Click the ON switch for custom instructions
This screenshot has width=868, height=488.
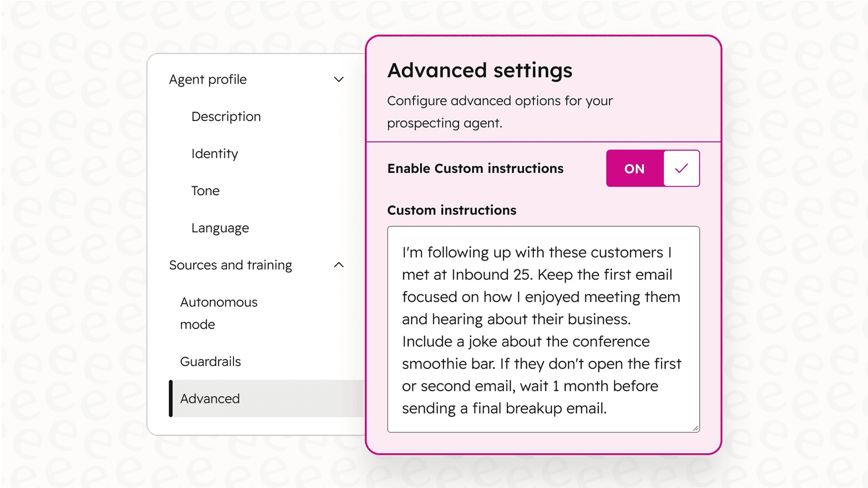click(x=653, y=168)
